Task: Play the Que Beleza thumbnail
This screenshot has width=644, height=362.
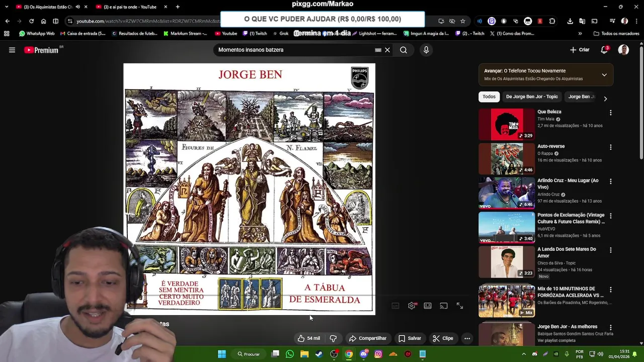Action: tap(507, 124)
